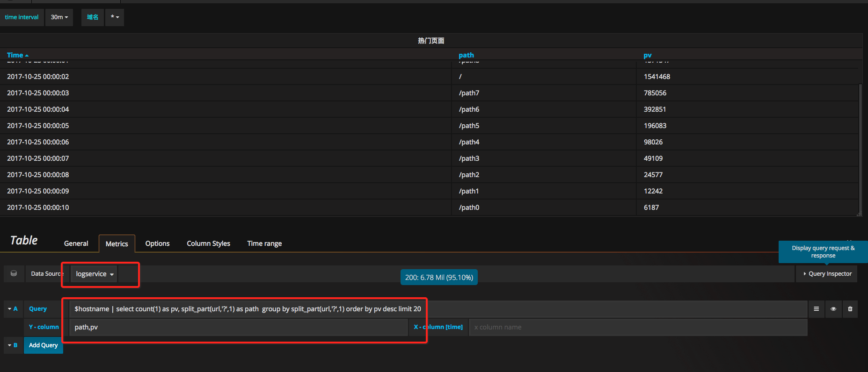The image size is (868, 372).
Task: Click the pv value 6187 cell
Action: [x=651, y=207]
